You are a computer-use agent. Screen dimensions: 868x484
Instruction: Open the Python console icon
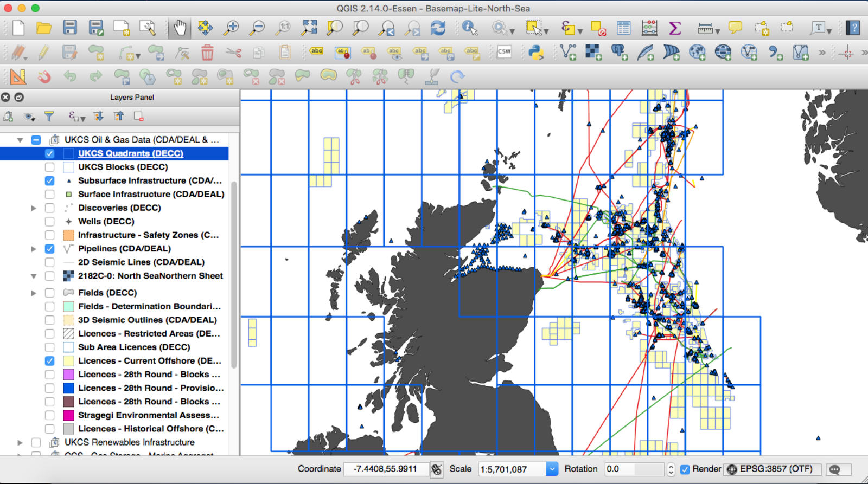tap(535, 53)
